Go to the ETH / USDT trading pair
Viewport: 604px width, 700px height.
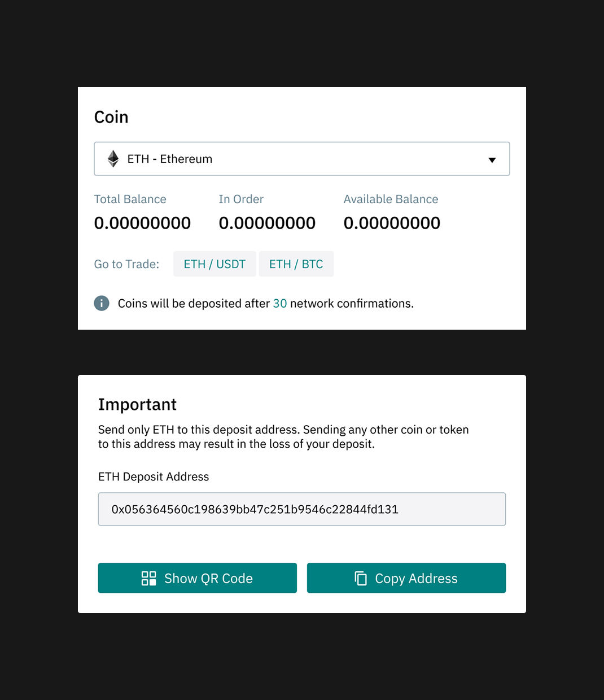pyautogui.click(x=215, y=264)
